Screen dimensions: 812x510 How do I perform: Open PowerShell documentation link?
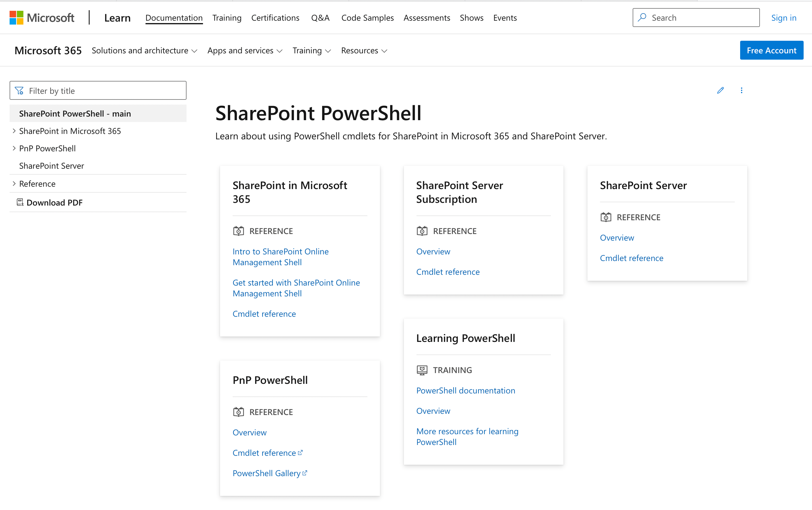click(x=466, y=390)
